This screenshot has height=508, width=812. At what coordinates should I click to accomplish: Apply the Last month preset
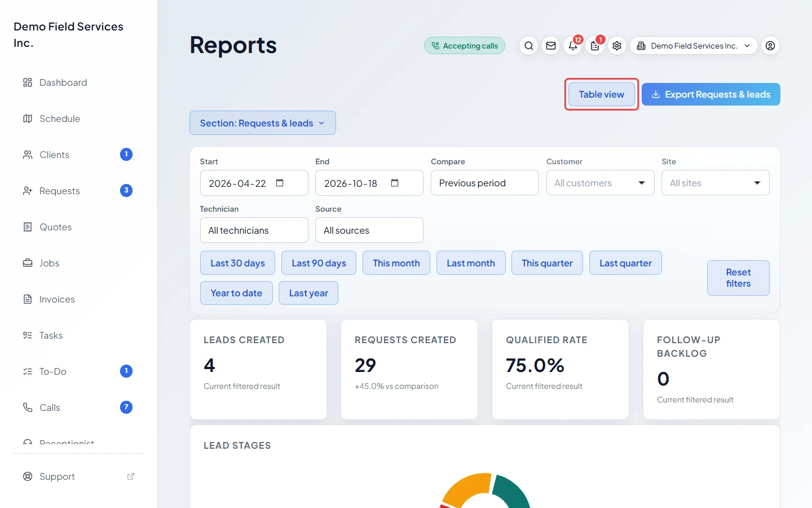471,263
